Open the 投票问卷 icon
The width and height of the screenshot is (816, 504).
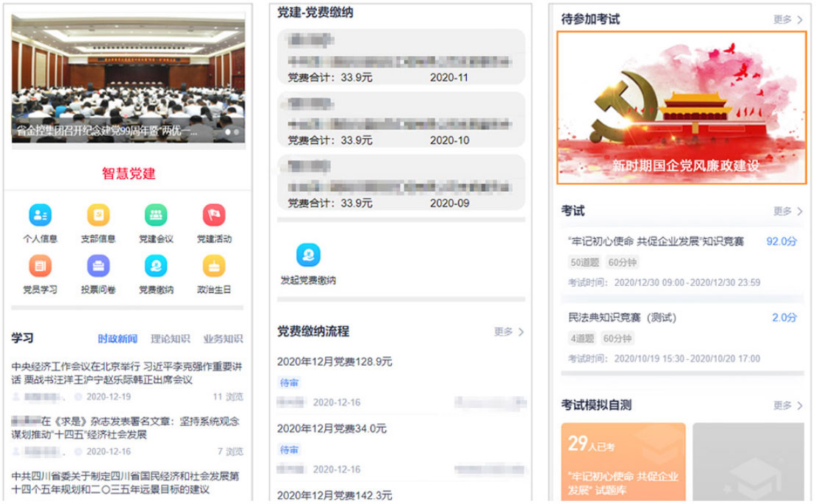point(98,266)
